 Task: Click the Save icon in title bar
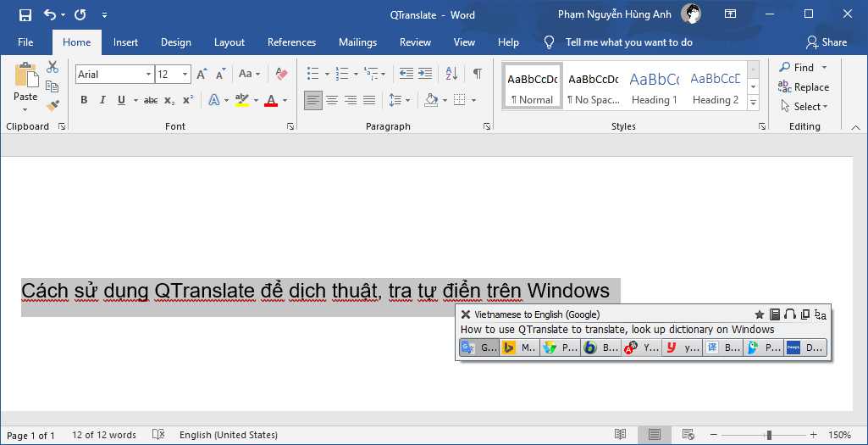point(25,15)
